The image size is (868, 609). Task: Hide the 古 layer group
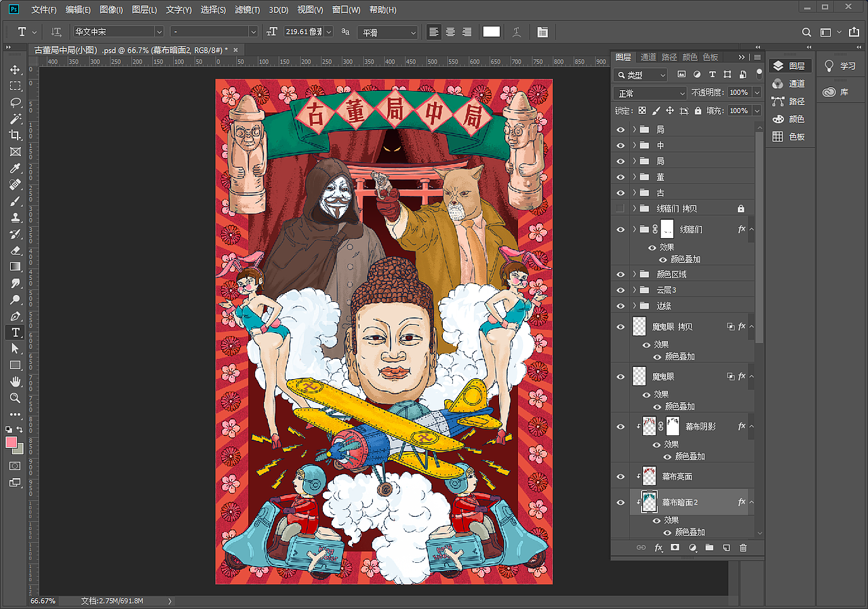pos(620,193)
